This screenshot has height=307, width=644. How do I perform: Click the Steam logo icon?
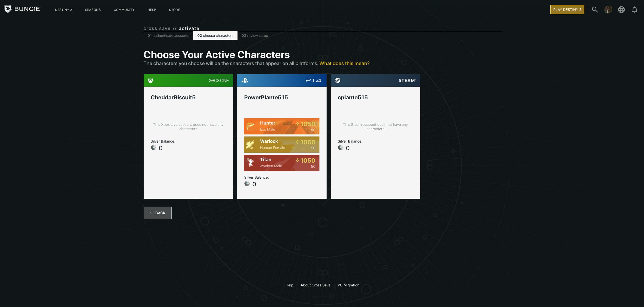[338, 80]
